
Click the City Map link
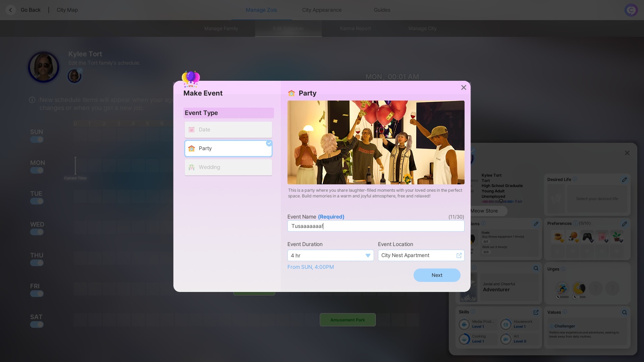pos(67,10)
